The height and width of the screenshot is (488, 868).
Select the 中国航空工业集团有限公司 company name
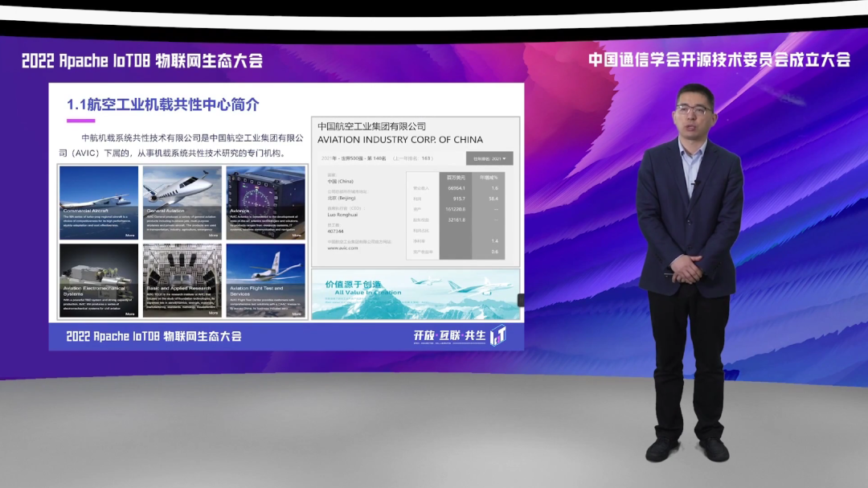pyautogui.click(x=371, y=126)
